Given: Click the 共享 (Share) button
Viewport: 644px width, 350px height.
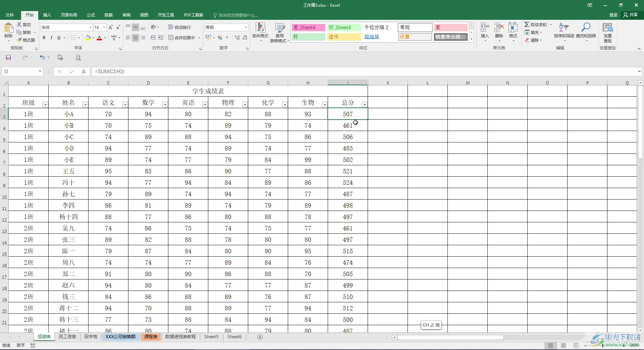Looking at the screenshot, I should (x=631, y=15).
